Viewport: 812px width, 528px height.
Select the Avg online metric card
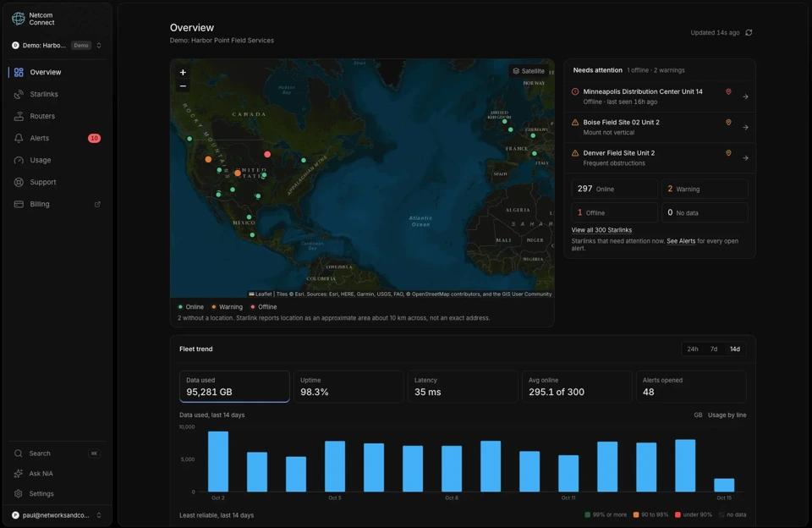(577, 387)
